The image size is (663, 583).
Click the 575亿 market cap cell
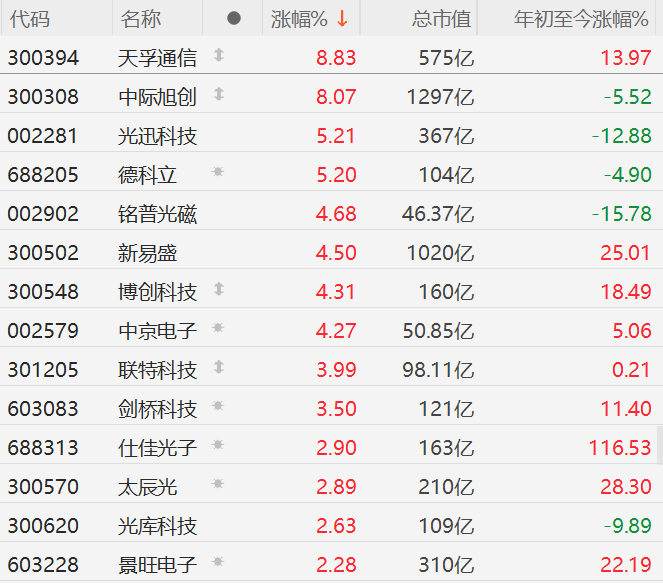pyautogui.click(x=446, y=58)
